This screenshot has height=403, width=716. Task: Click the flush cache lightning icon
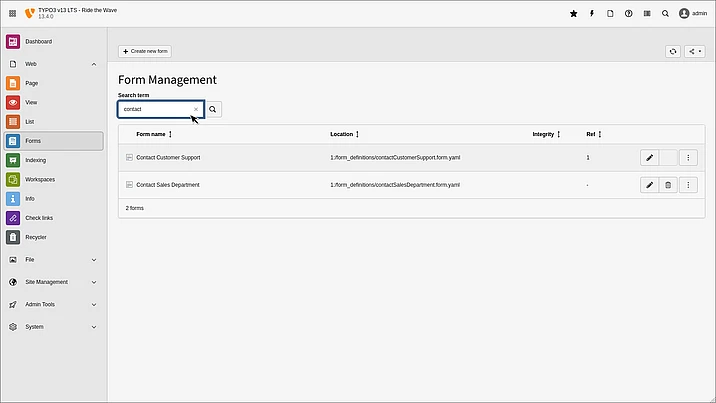pyautogui.click(x=591, y=14)
